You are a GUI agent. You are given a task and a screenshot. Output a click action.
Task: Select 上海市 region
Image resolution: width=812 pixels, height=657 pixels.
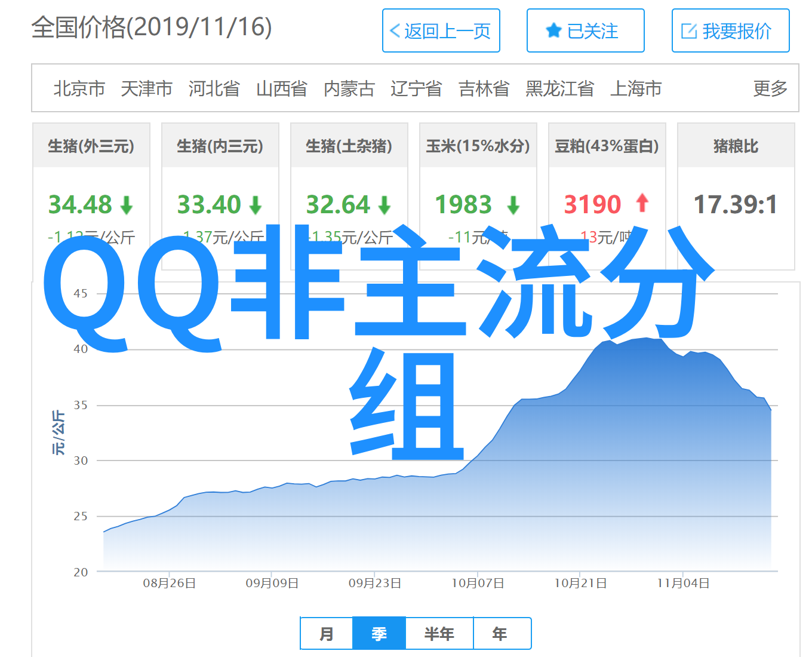click(x=636, y=88)
